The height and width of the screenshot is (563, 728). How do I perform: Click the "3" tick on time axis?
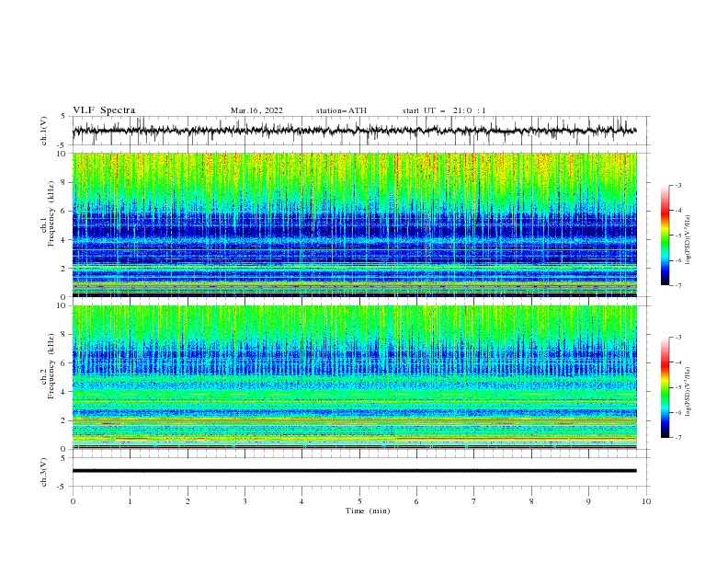245,501
